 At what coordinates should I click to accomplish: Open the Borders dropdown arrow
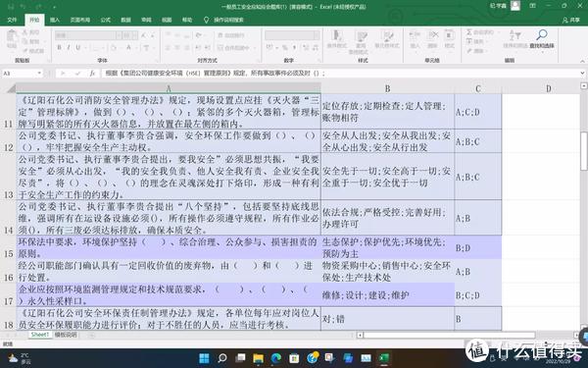pyautogui.click(x=104, y=48)
